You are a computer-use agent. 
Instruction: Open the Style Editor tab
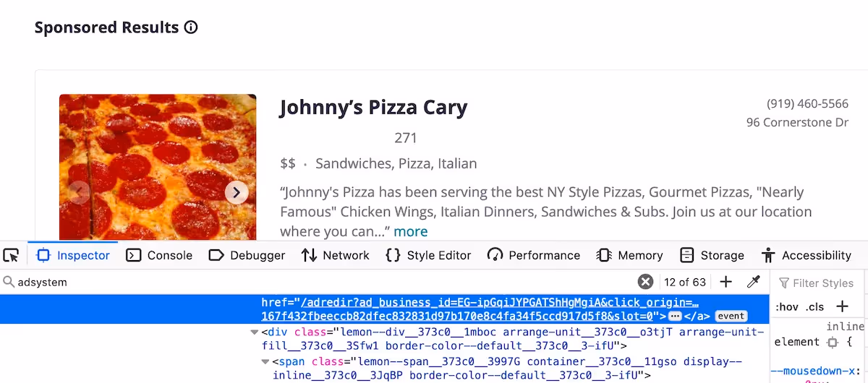[428, 255]
